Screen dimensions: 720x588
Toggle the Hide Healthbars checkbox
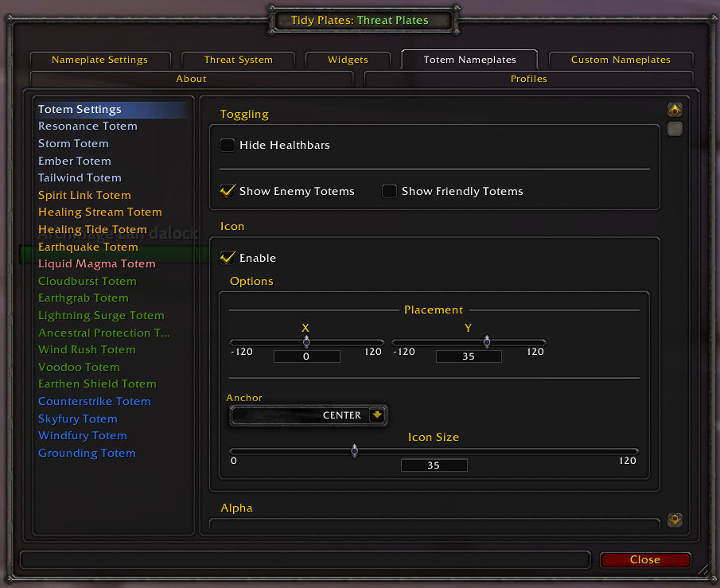point(228,146)
